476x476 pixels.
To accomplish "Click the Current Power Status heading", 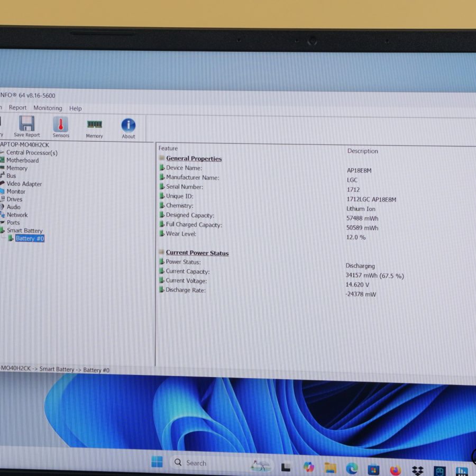I will [197, 253].
